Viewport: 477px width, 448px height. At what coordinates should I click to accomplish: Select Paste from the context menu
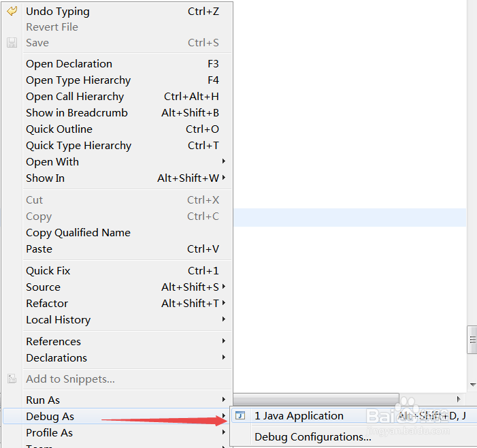pos(127,249)
